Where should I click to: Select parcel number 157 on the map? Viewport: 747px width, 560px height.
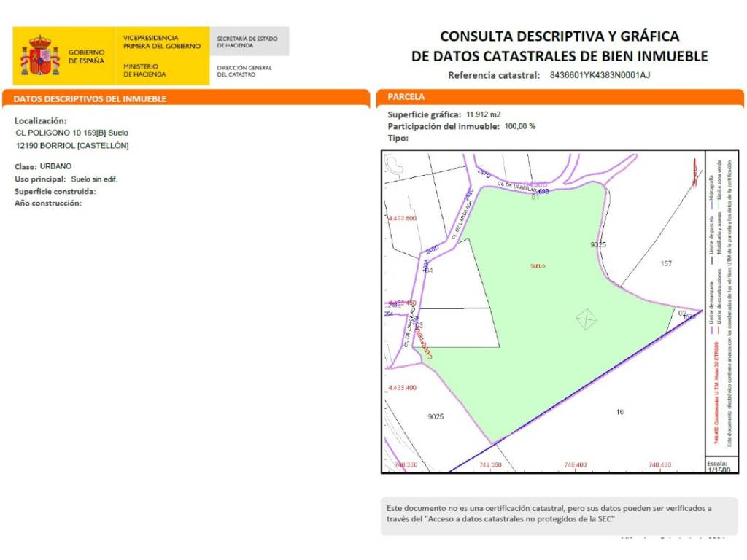665,263
